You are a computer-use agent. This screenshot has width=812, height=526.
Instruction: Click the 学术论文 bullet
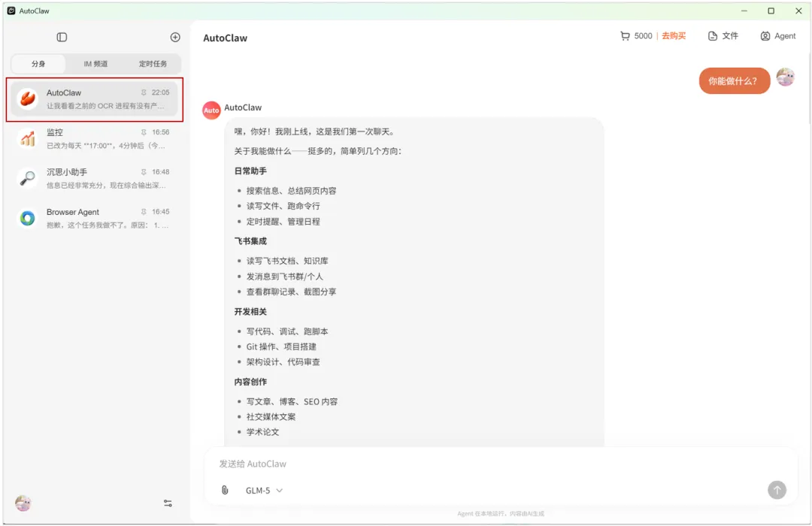[262, 432]
